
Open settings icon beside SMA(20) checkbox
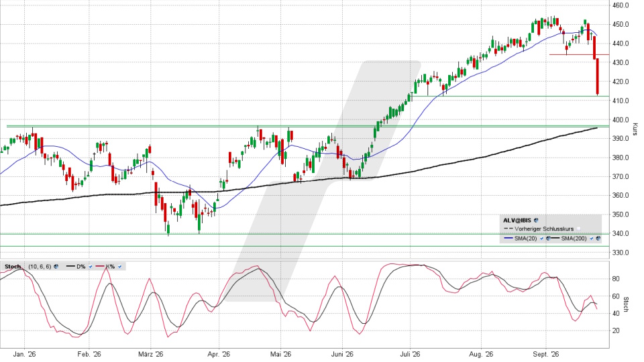point(548,239)
